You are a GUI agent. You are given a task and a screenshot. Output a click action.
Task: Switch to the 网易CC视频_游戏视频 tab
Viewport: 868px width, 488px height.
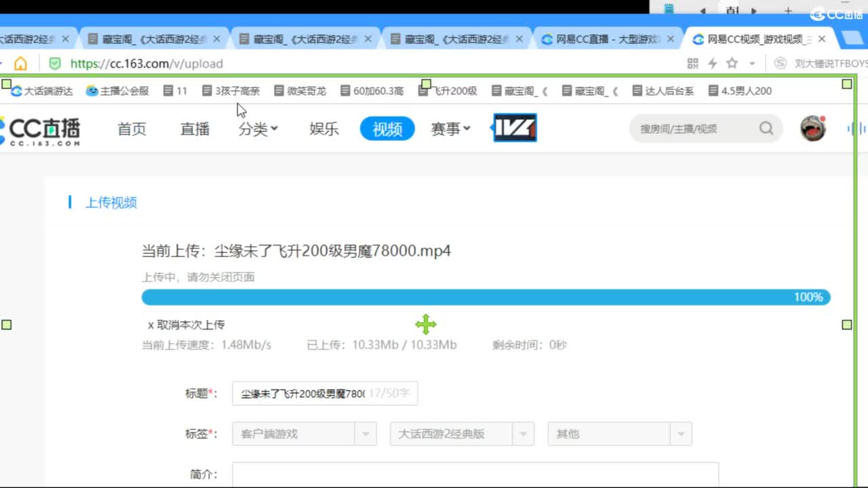coord(759,39)
